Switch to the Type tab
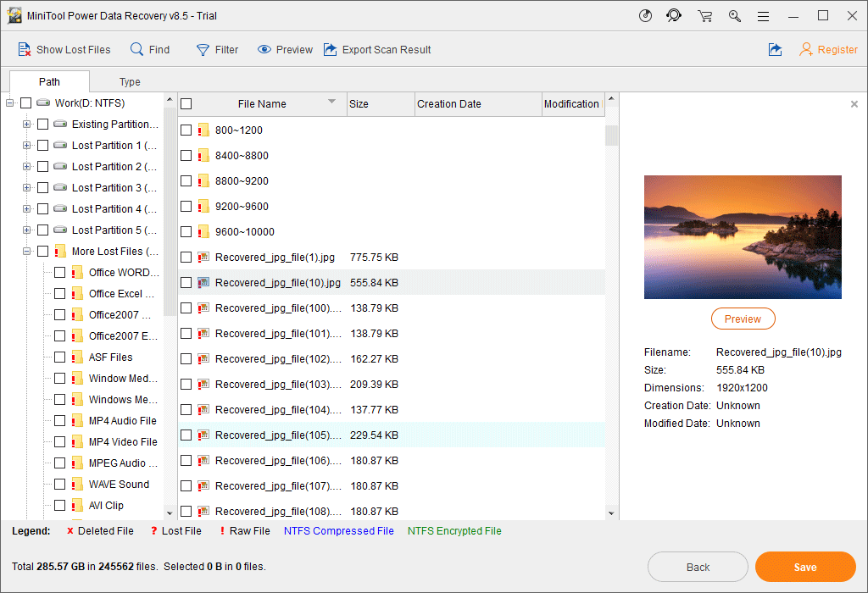The height and width of the screenshot is (593, 868). (130, 82)
